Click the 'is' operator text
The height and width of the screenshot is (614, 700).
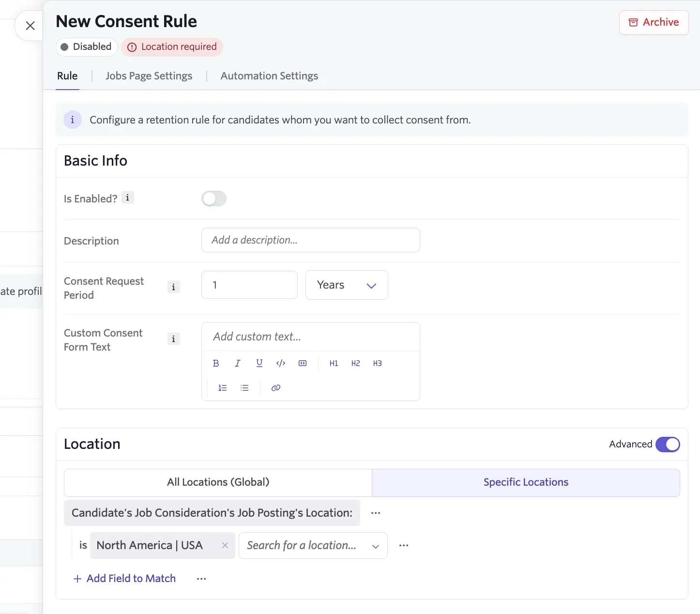click(83, 545)
